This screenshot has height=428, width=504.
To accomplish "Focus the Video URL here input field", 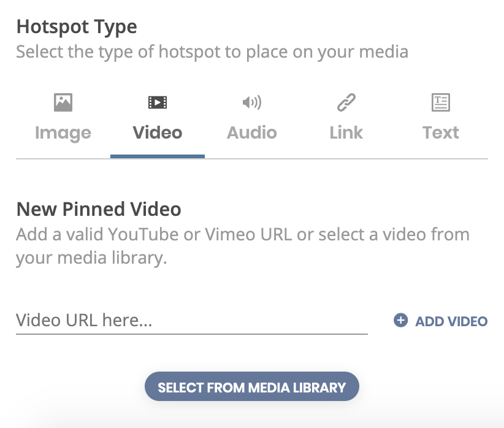I will (191, 320).
